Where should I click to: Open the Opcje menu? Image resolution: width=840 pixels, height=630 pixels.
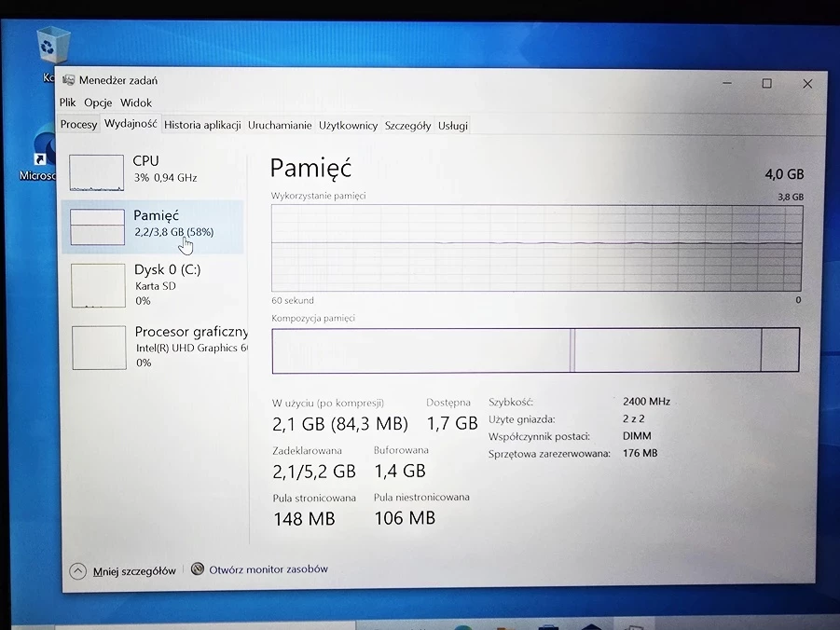tap(98, 103)
